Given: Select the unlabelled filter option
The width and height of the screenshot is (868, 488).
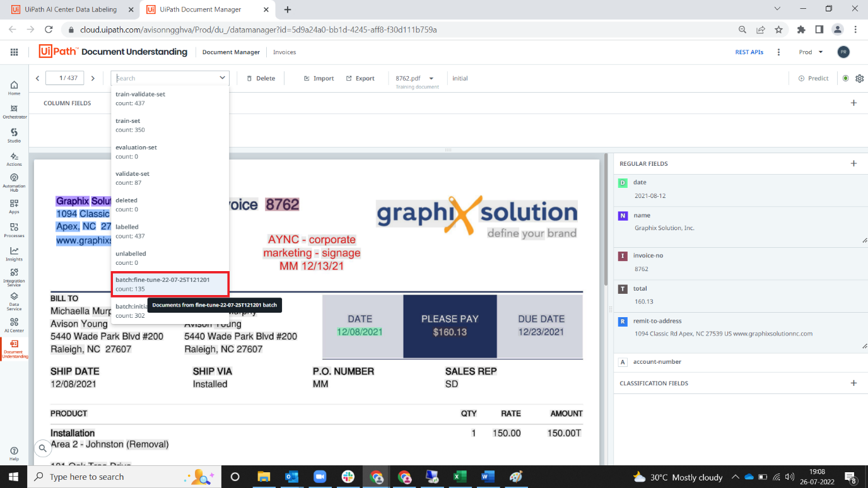Looking at the screenshot, I should 170,258.
